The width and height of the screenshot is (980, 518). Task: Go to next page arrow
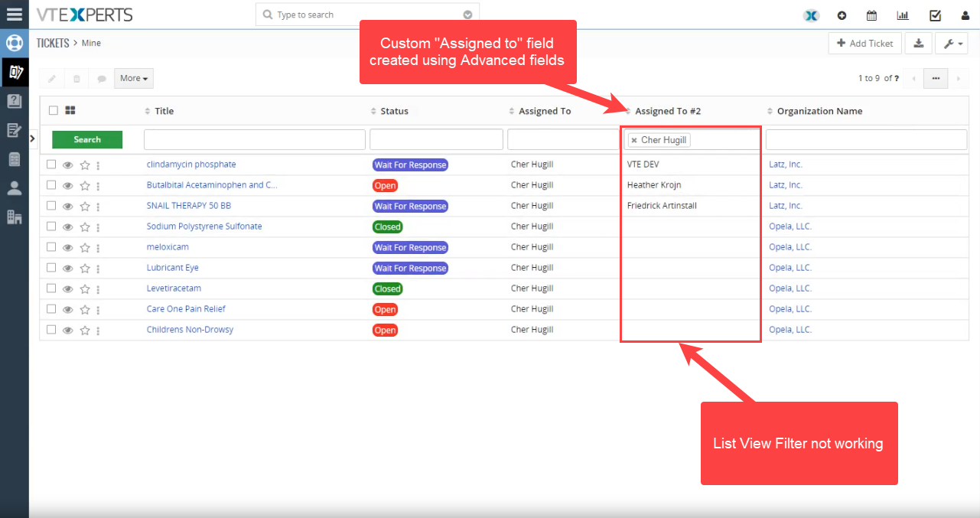point(959,78)
